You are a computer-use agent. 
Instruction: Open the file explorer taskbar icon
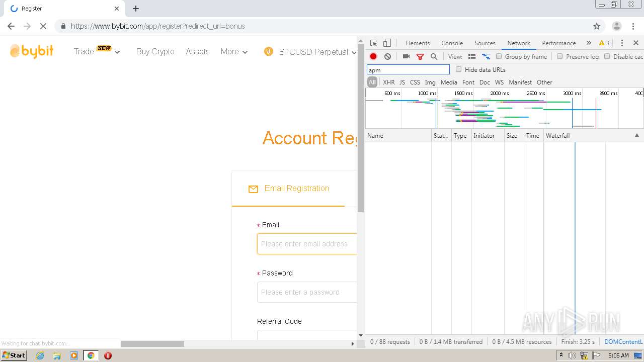coord(57,355)
